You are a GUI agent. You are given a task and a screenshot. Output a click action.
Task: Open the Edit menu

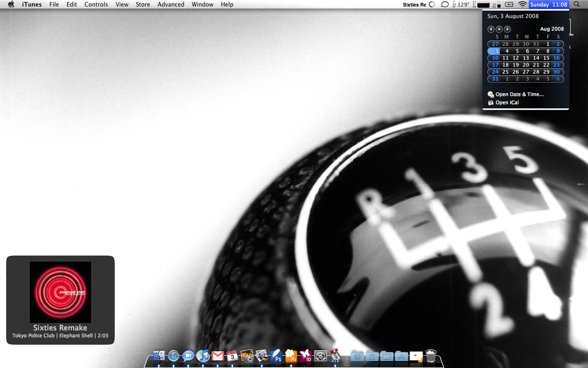tap(72, 4)
